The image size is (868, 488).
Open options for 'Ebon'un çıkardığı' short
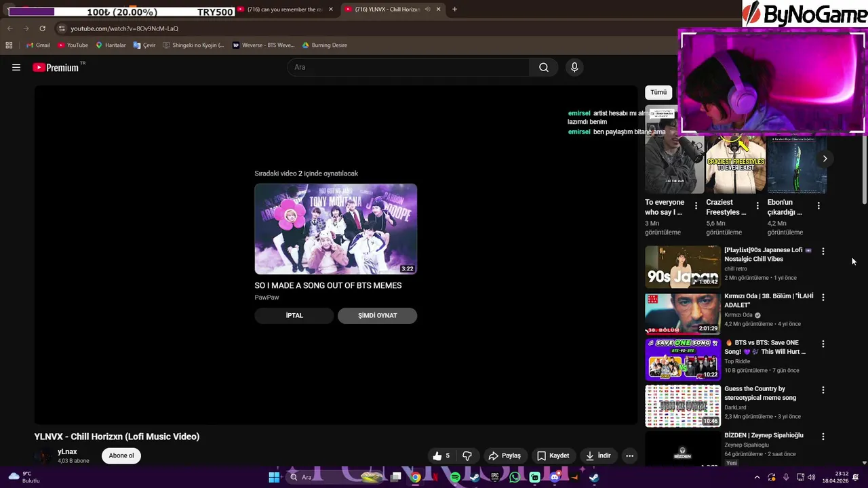(x=818, y=205)
